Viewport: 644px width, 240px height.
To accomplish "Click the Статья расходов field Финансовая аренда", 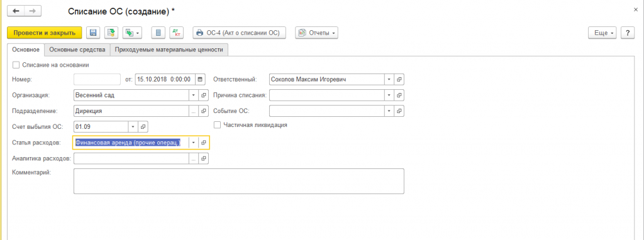I will [x=131, y=143].
